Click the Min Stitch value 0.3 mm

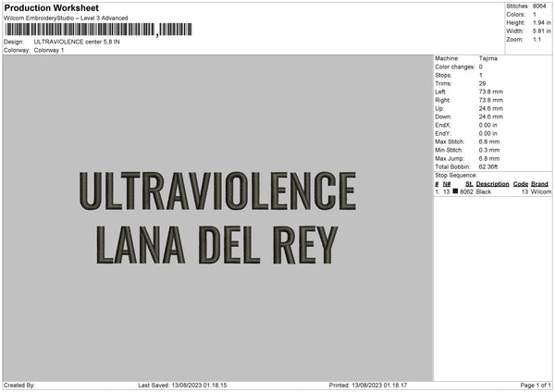click(489, 151)
